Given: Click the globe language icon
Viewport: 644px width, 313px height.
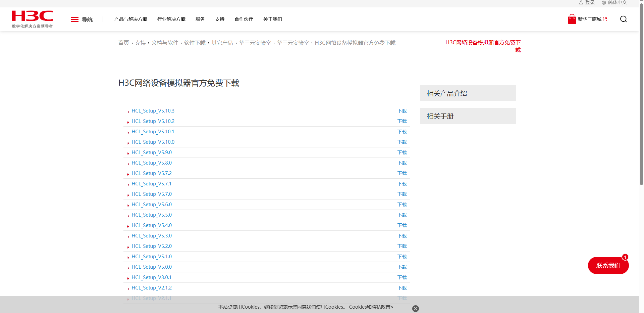Looking at the screenshot, I should (x=604, y=3).
